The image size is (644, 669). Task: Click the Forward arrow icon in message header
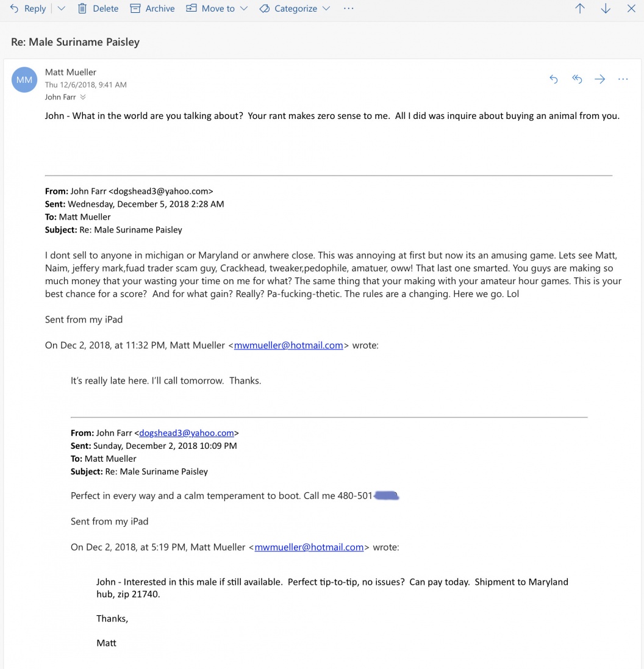point(600,79)
